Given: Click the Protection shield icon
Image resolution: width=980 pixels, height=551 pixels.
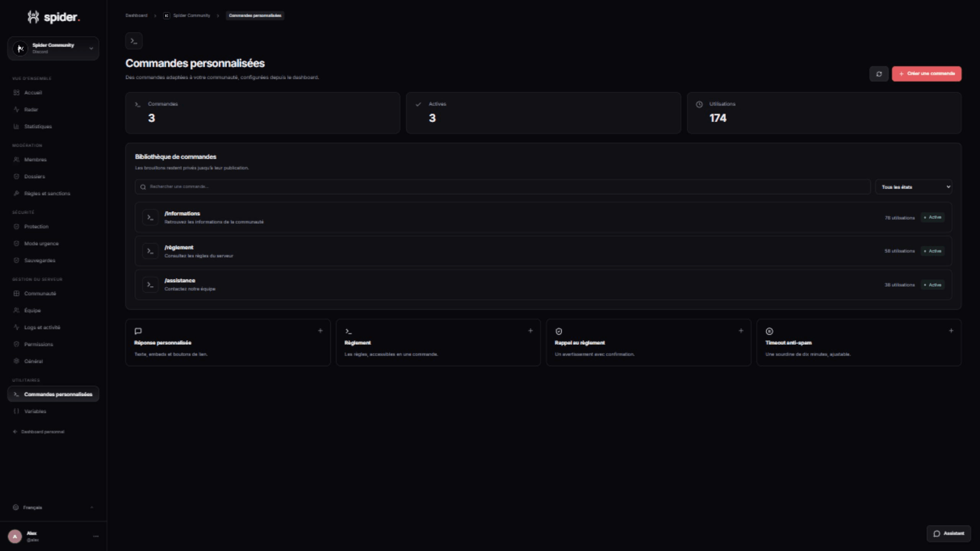Looking at the screenshot, I should (x=16, y=227).
